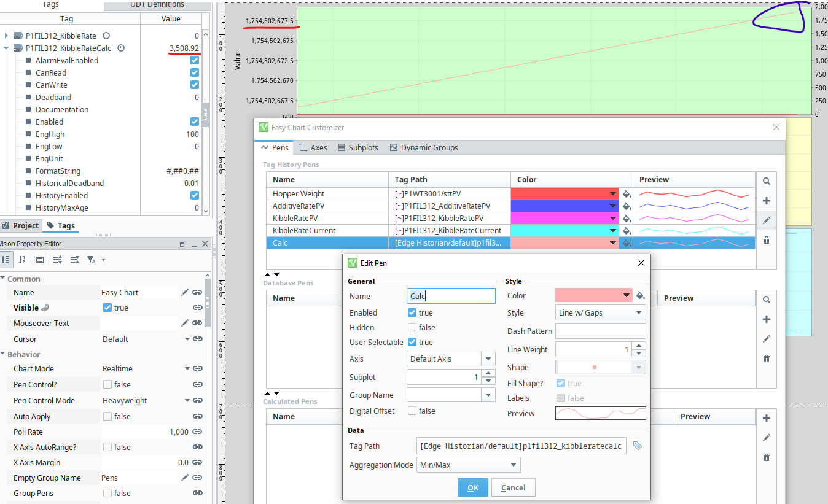Screen dimensions: 828x504
Task: Click the Tag Path text field
Action: click(x=521, y=446)
